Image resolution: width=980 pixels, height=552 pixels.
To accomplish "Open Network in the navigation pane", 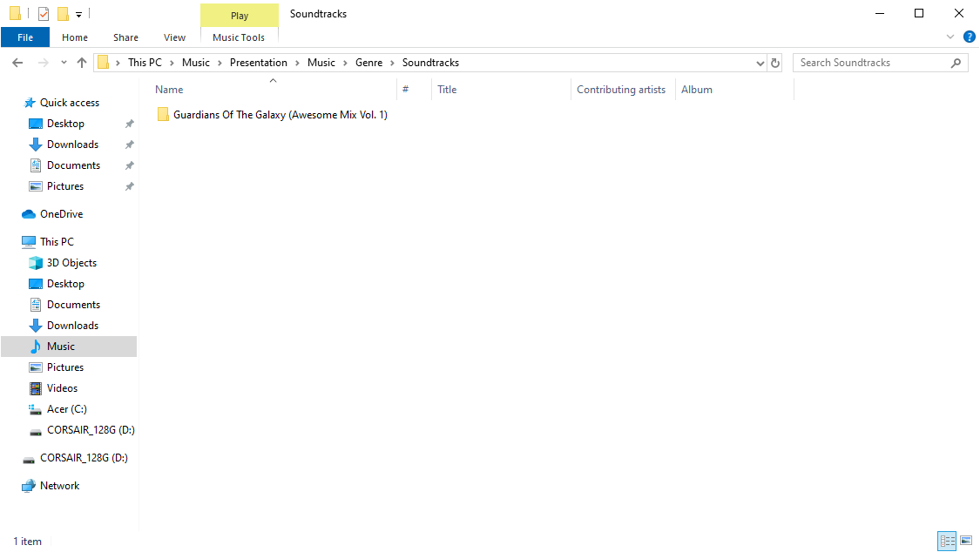I will point(59,486).
